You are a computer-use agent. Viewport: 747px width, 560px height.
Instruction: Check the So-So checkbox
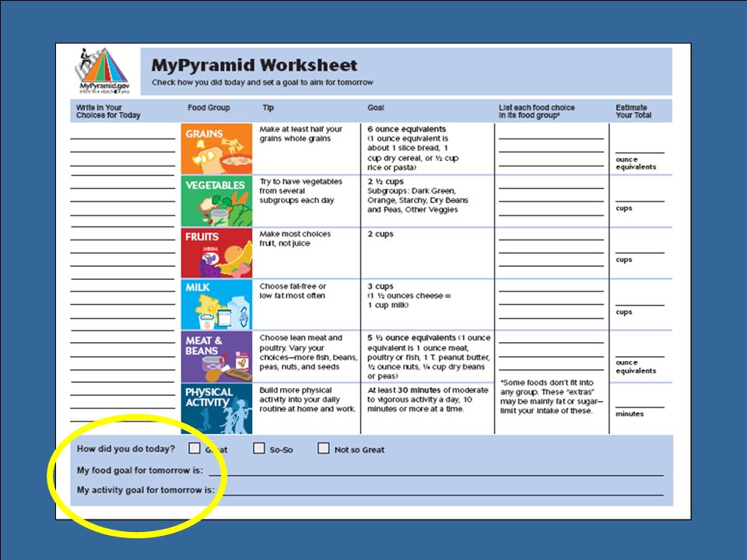point(258,448)
